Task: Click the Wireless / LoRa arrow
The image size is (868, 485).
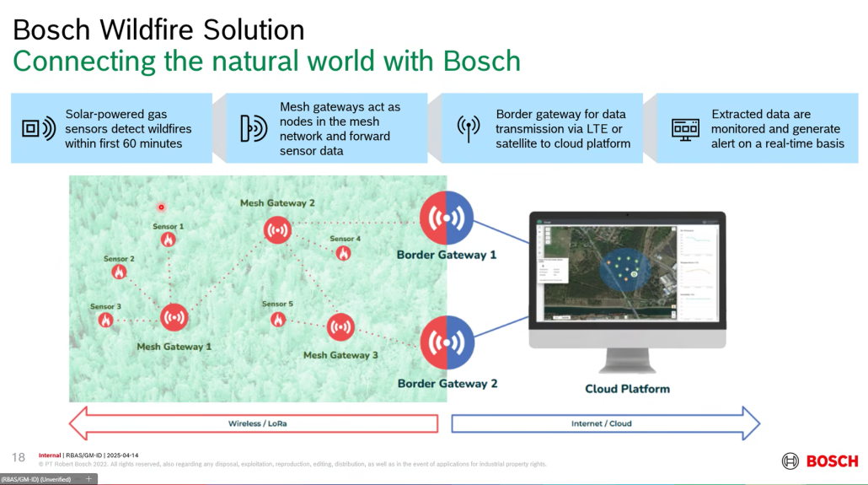Action: pyautogui.click(x=254, y=423)
